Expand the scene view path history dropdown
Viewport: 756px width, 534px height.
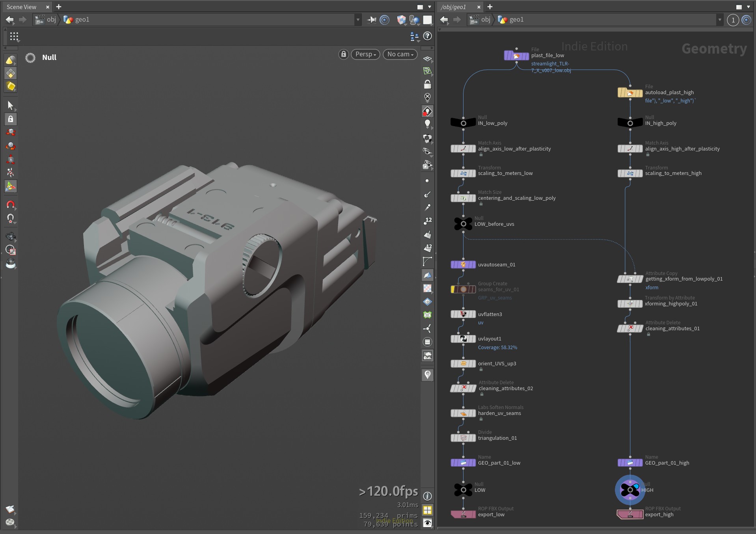[358, 19]
